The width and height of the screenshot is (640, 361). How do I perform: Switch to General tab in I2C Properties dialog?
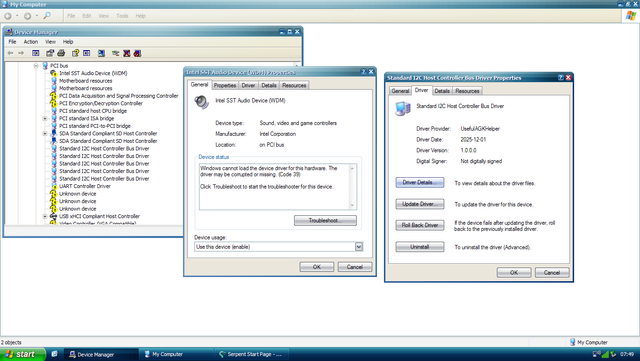(400, 91)
